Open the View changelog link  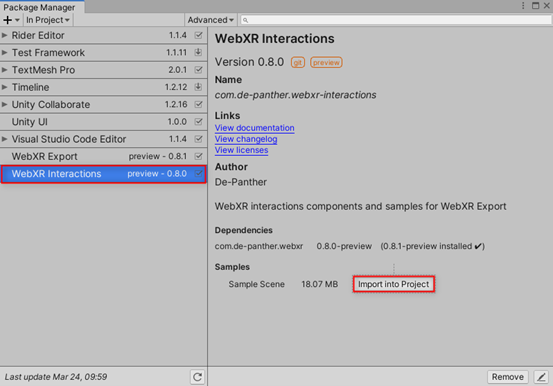point(246,139)
